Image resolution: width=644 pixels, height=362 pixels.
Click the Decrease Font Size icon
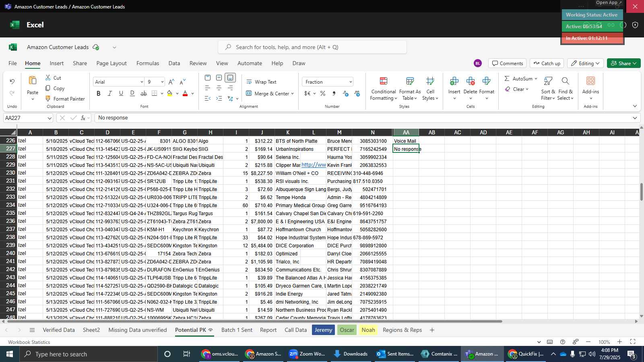coord(183,82)
